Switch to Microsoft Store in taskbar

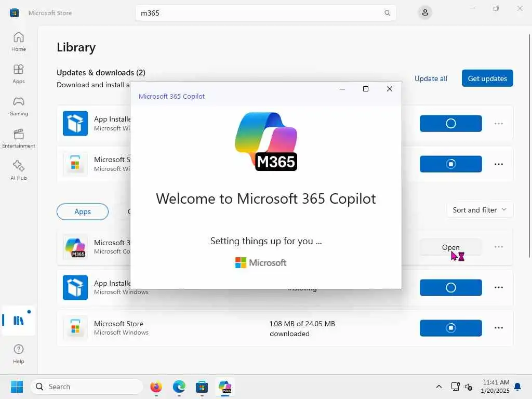pyautogui.click(x=202, y=387)
